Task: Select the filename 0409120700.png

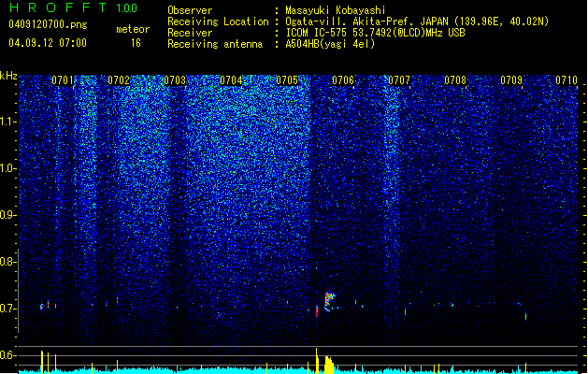Action: pyautogui.click(x=48, y=24)
